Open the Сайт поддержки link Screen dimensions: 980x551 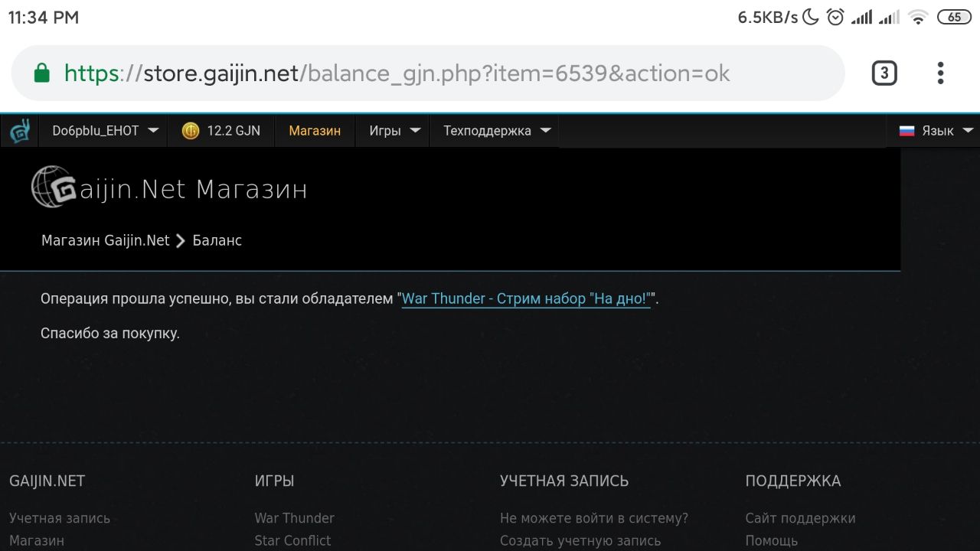point(800,518)
